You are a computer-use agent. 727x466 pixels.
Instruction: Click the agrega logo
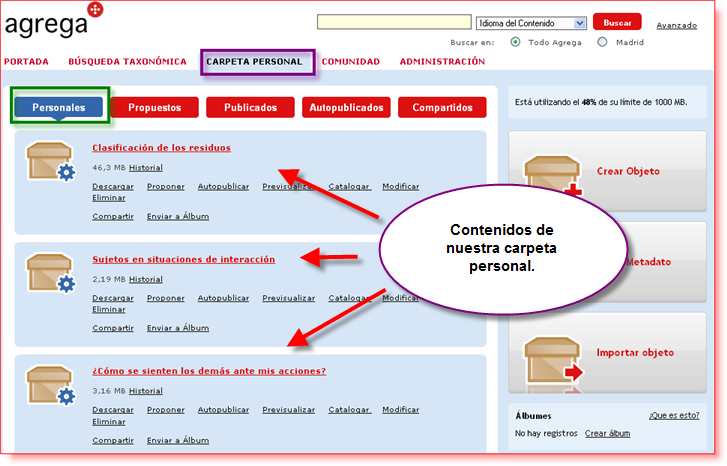[53, 21]
